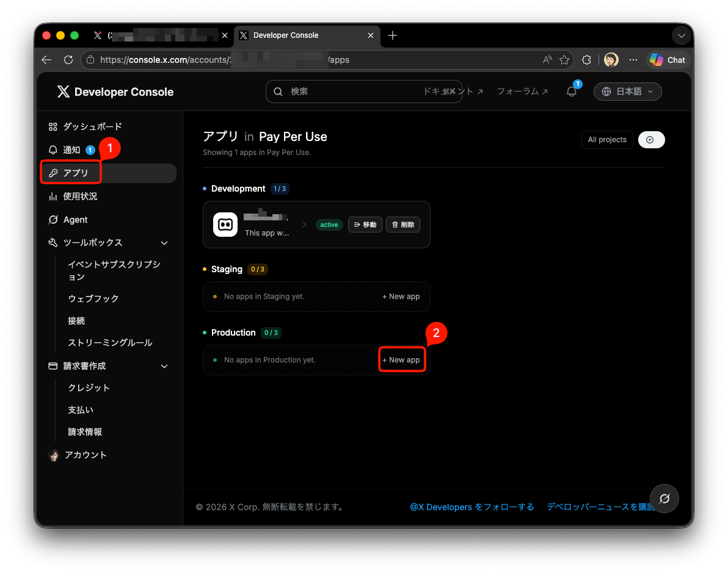This screenshot has width=728, height=573.
Task: Open デベロッパーニュース subscribe link
Action: [601, 507]
